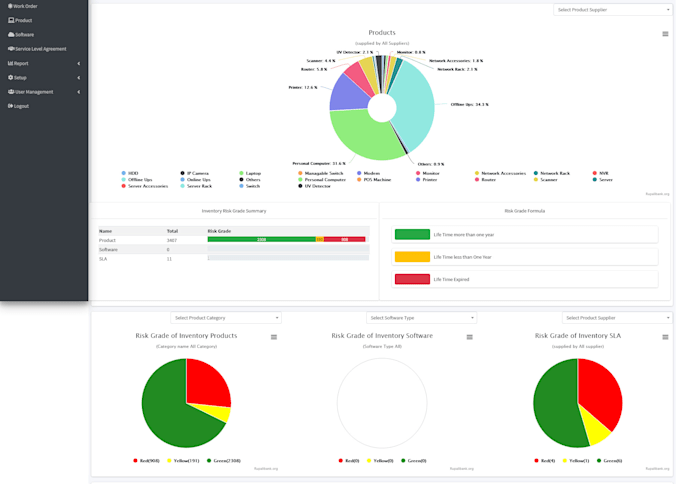The image size is (680, 484).
Task: Open hamburger menu of Inventory SLA risk chart
Action: (665, 337)
